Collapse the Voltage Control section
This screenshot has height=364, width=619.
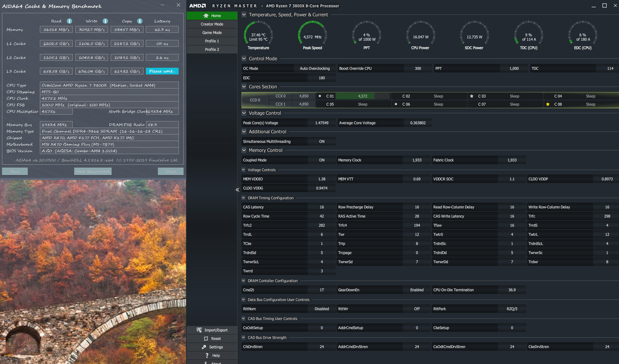click(x=244, y=113)
